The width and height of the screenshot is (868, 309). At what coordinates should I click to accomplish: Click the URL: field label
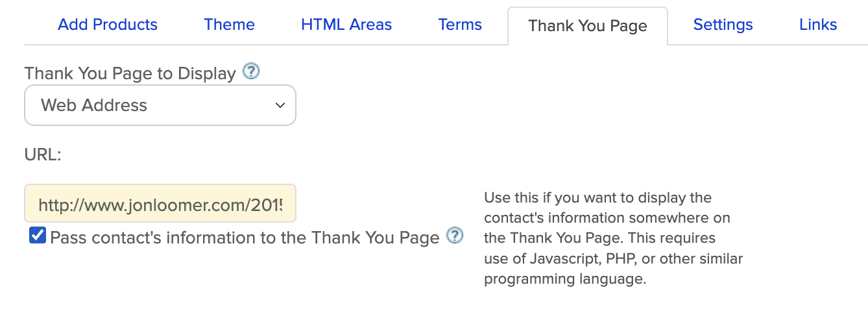[x=43, y=156]
